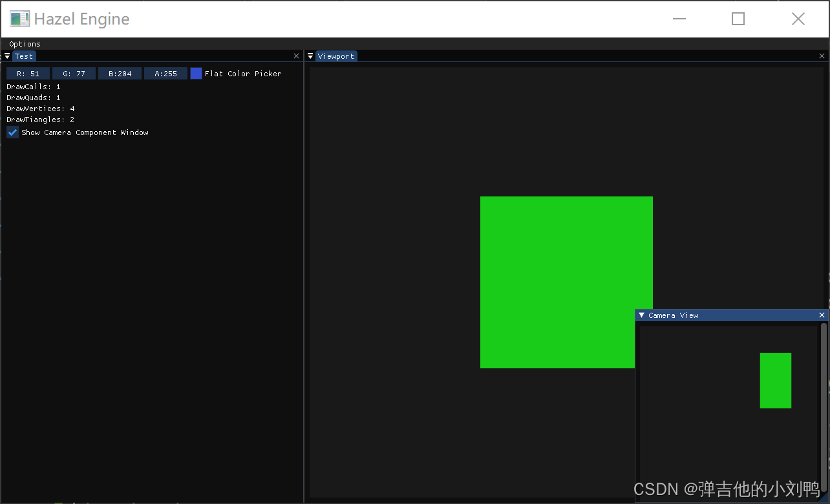Click the Camera View title bar

coord(730,315)
